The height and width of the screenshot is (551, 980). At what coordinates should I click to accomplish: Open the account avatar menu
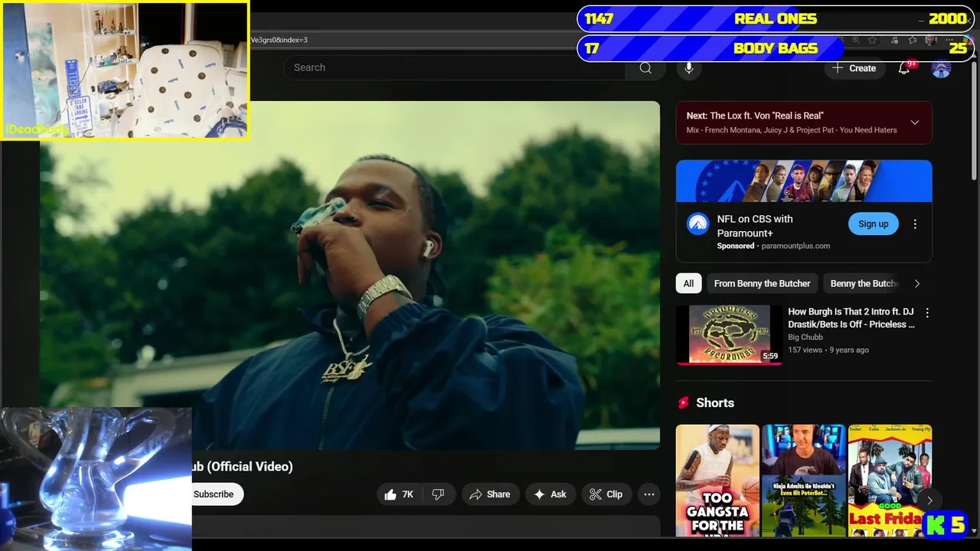tap(941, 68)
